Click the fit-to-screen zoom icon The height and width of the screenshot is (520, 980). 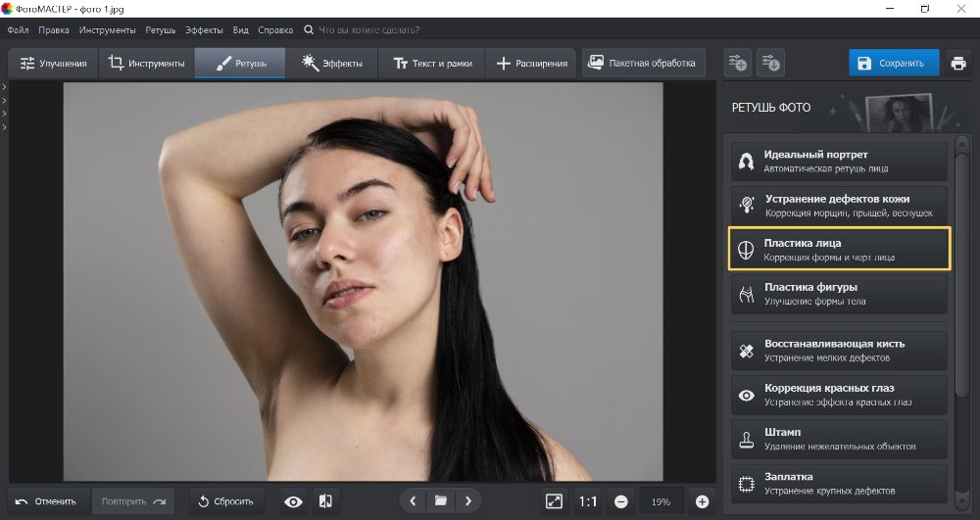(x=554, y=501)
